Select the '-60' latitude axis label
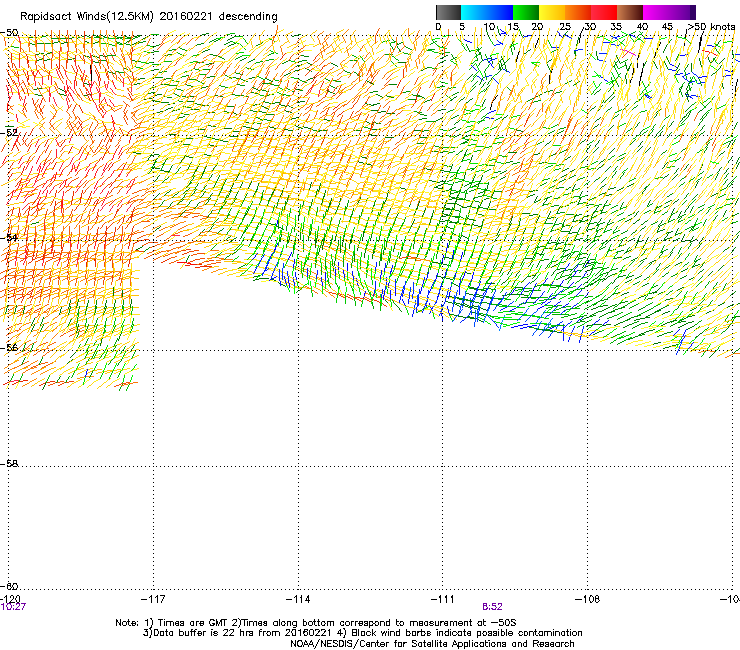This screenshot has width=740, height=650. (9, 587)
